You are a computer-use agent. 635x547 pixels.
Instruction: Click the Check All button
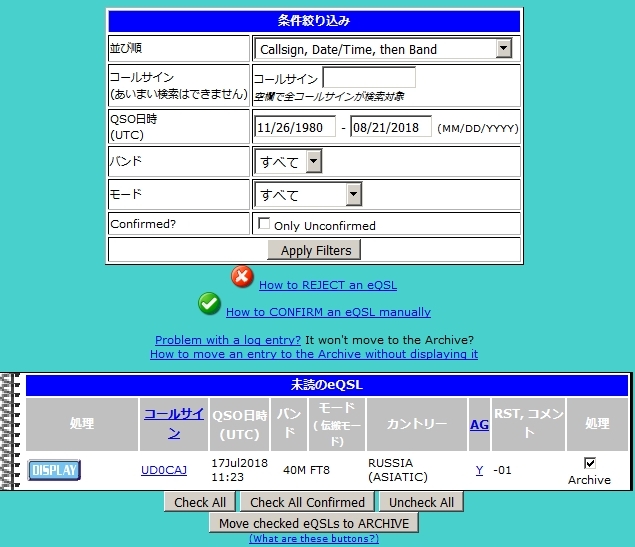200,502
